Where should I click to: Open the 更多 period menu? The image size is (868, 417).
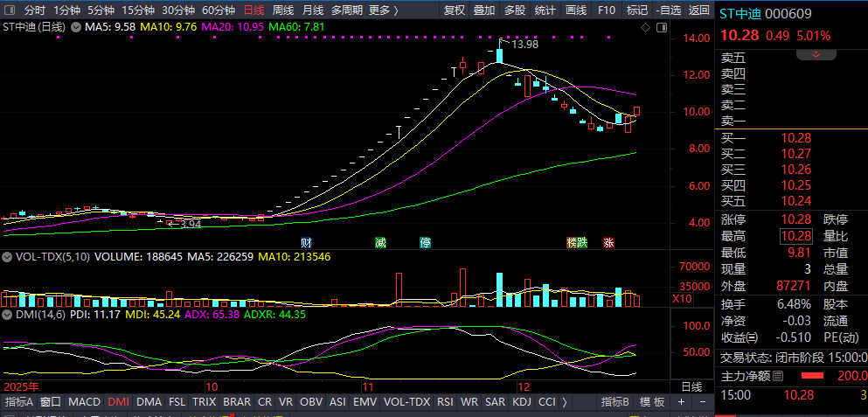point(384,10)
